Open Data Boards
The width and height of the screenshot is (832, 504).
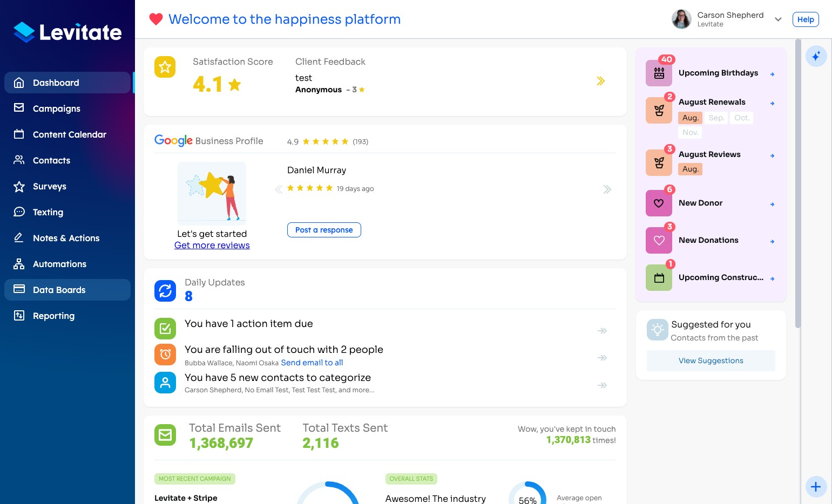tap(67, 290)
